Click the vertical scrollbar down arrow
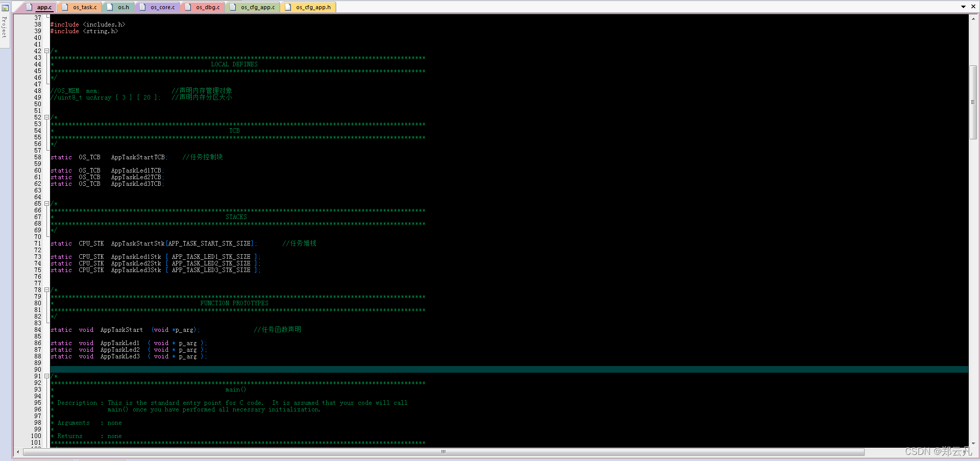 pos(973,444)
